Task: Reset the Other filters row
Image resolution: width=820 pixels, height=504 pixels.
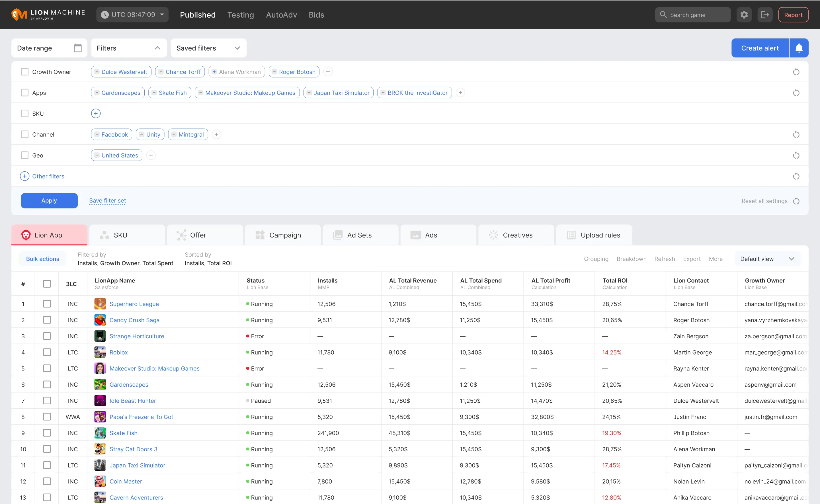Action: pyautogui.click(x=796, y=176)
